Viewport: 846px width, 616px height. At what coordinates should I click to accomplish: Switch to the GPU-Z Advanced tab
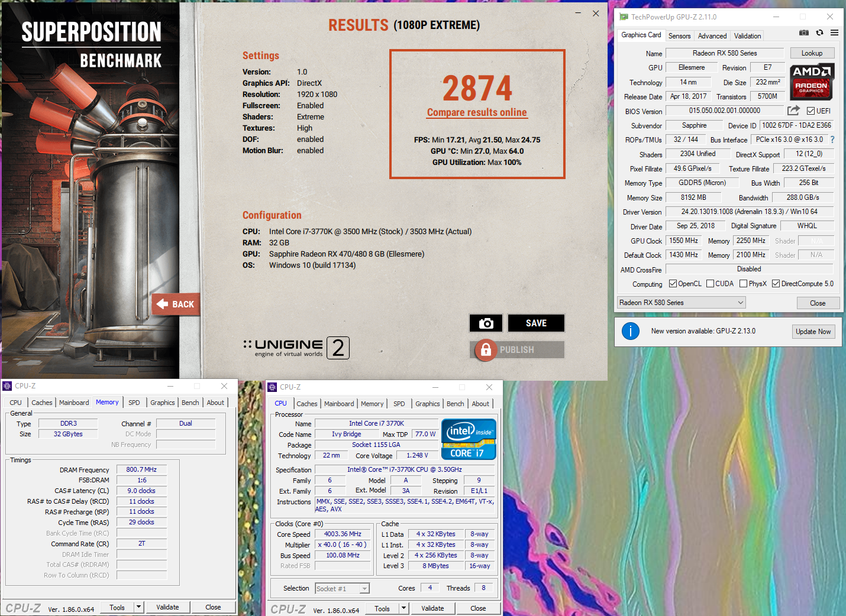[712, 36]
